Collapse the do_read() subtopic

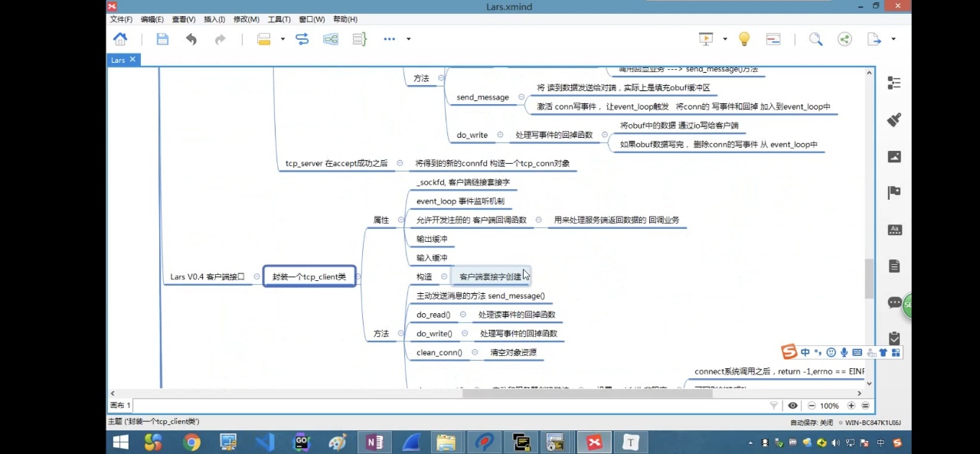coord(462,315)
